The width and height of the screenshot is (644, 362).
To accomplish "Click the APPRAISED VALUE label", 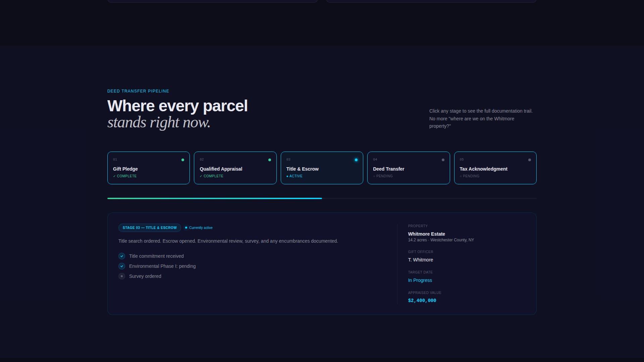I will coord(424,293).
